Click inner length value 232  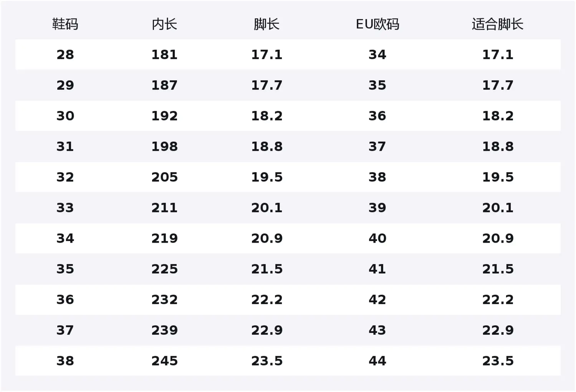pyautogui.click(x=164, y=300)
